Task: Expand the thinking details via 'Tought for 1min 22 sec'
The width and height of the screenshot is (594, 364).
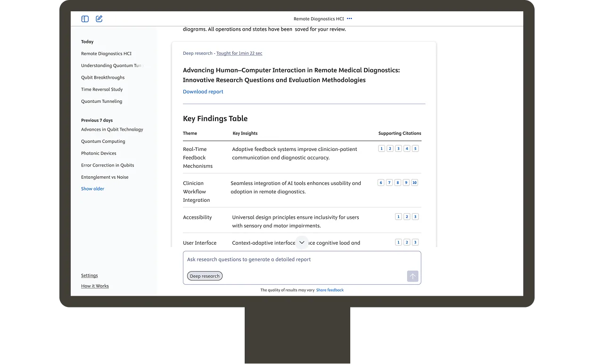Action: pos(239,53)
